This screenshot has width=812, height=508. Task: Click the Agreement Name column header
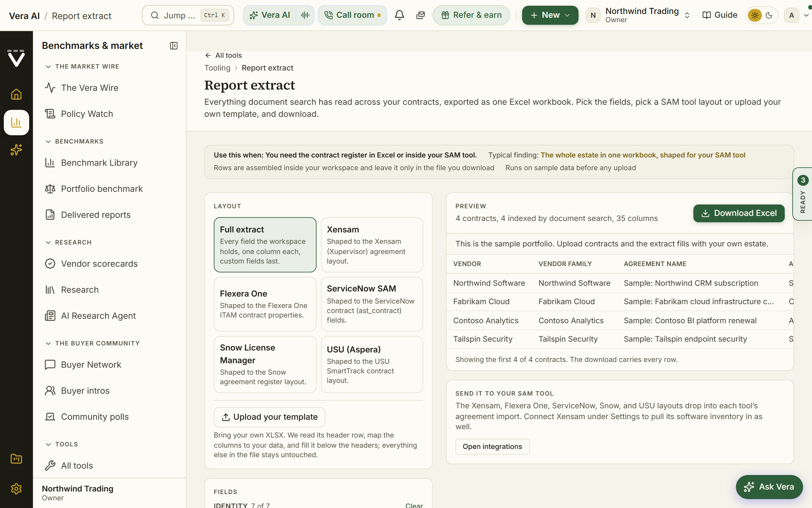point(655,264)
